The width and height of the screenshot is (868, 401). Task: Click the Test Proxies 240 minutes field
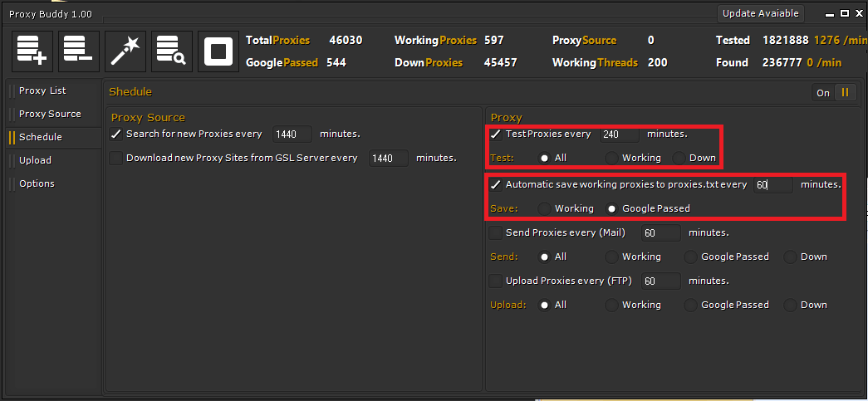pyautogui.click(x=620, y=134)
